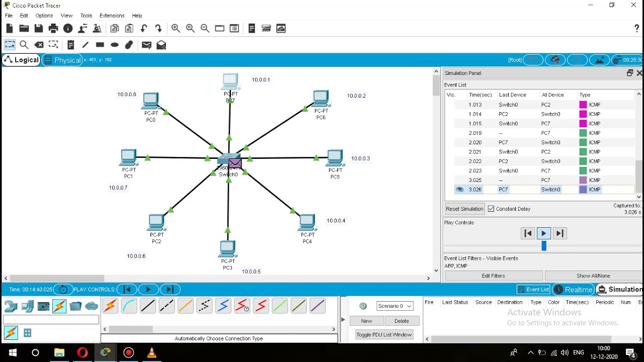Open the network information icon

pos(68,29)
